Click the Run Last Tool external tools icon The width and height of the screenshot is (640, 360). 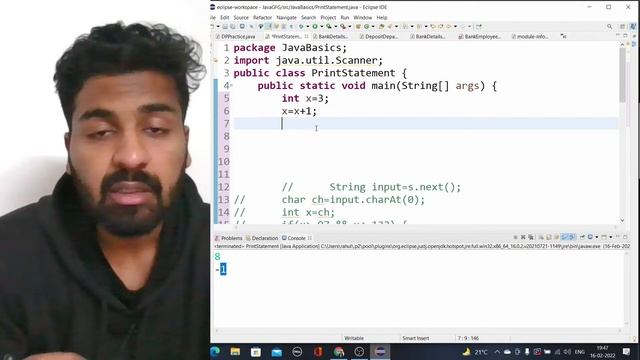[343, 27]
